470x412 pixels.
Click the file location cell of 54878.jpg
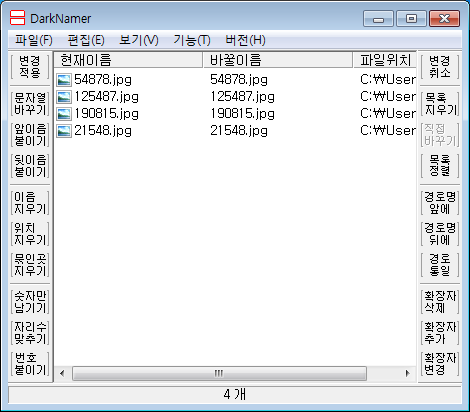click(388, 80)
